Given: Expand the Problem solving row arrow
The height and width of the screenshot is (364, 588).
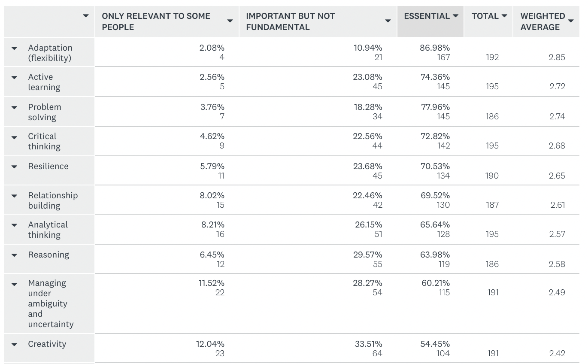Looking at the screenshot, I should (x=15, y=108).
